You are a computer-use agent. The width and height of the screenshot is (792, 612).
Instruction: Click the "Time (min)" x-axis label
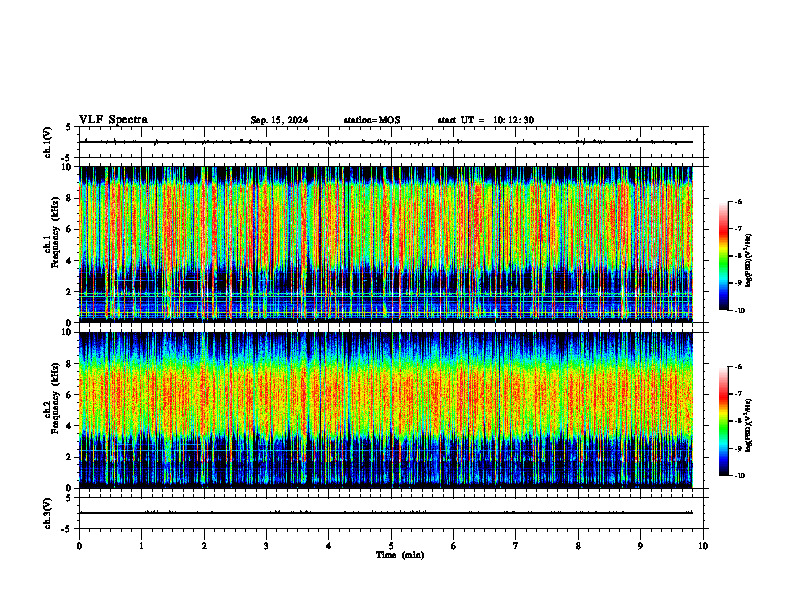400,555
